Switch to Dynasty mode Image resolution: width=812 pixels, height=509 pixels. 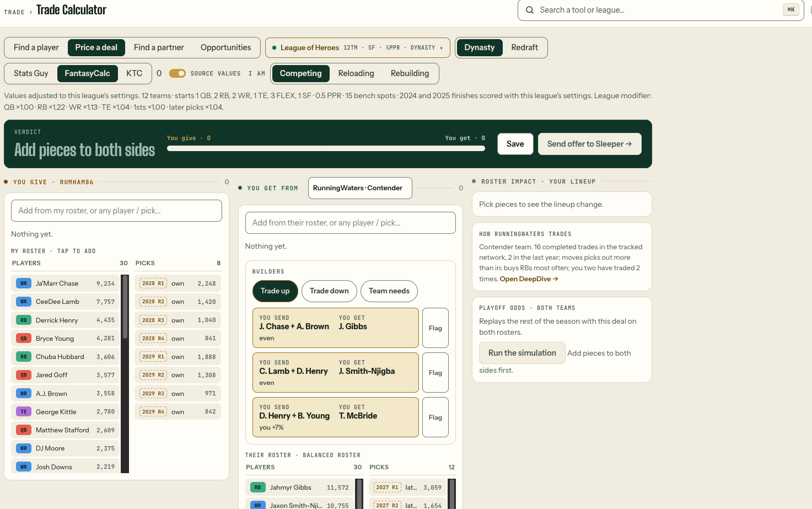[x=480, y=47]
